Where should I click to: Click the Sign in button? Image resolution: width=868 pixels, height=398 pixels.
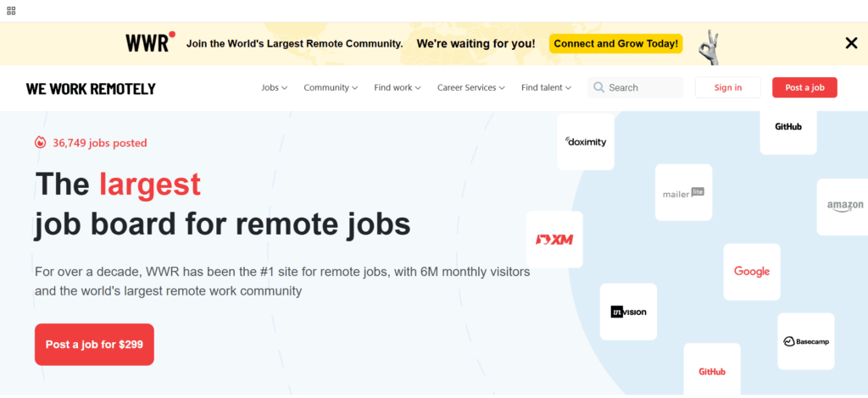pyautogui.click(x=728, y=87)
